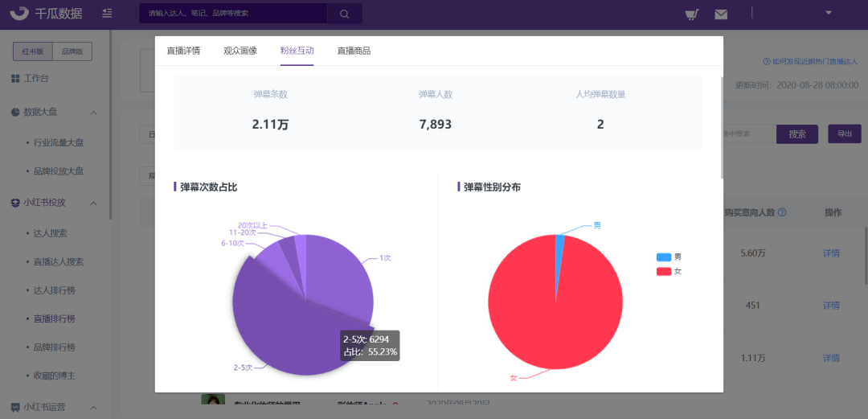Image resolution: width=868 pixels, height=419 pixels.
Task: Open 达人排行榜 menu item
Action: pyautogui.click(x=55, y=290)
